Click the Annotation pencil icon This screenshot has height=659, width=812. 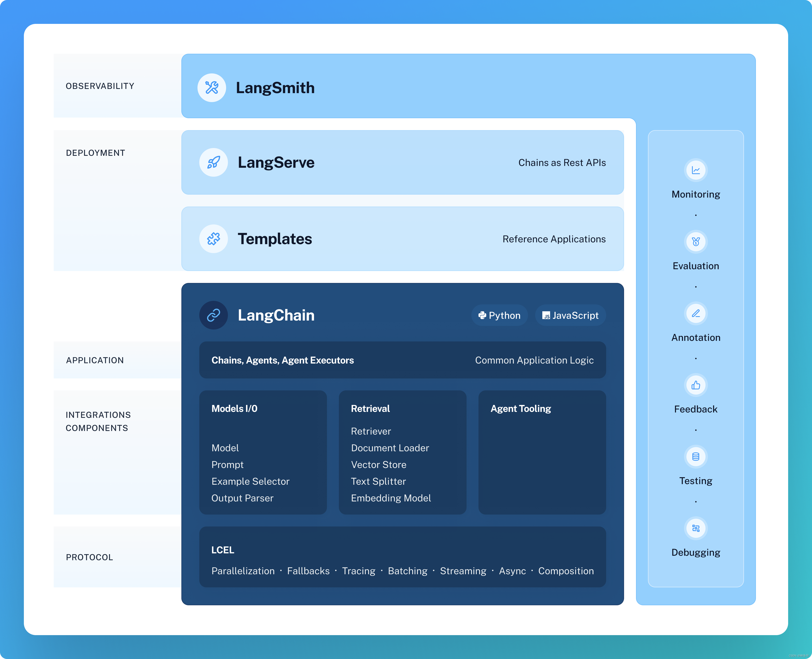(x=695, y=314)
